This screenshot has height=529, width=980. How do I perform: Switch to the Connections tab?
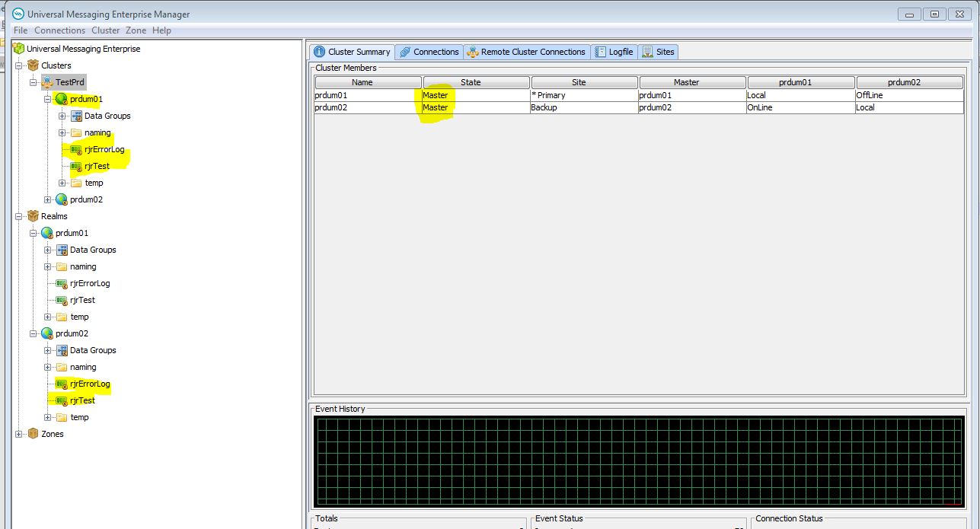pyautogui.click(x=429, y=52)
